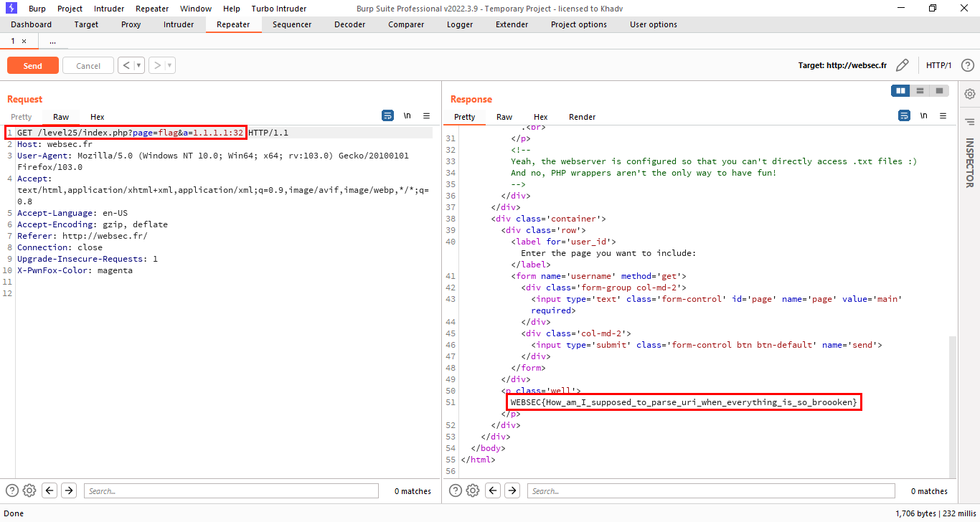Open Response panel hamburger menu
980x522 pixels.
click(943, 115)
